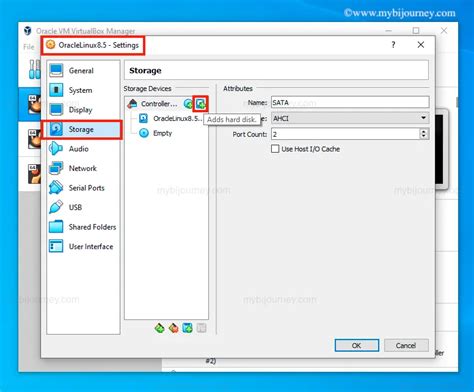Viewport: 474px width, 392px height.
Task: Open the Serial Ports settings page
Action: [x=83, y=188]
